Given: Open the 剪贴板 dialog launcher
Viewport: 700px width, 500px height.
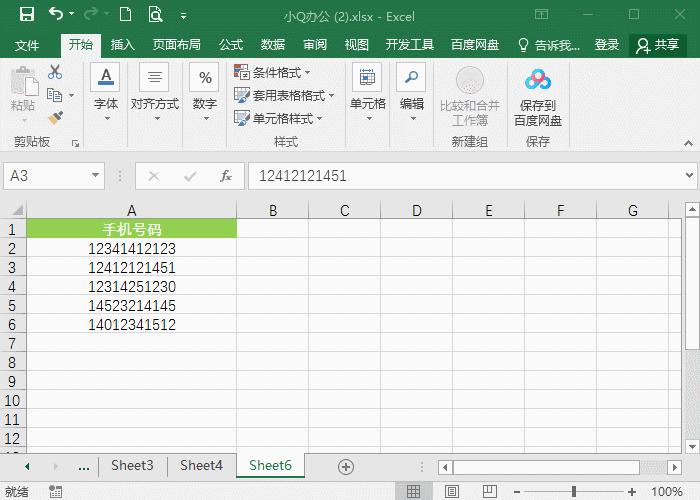Looking at the screenshot, I should [75, 143].
